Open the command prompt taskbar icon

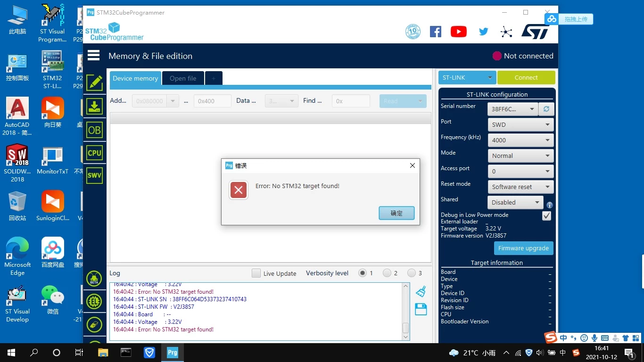(x=126, y=353)
